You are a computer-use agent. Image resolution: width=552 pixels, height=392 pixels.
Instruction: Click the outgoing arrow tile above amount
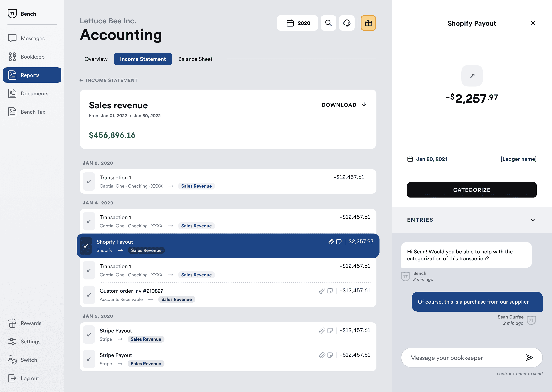[472, 76]
